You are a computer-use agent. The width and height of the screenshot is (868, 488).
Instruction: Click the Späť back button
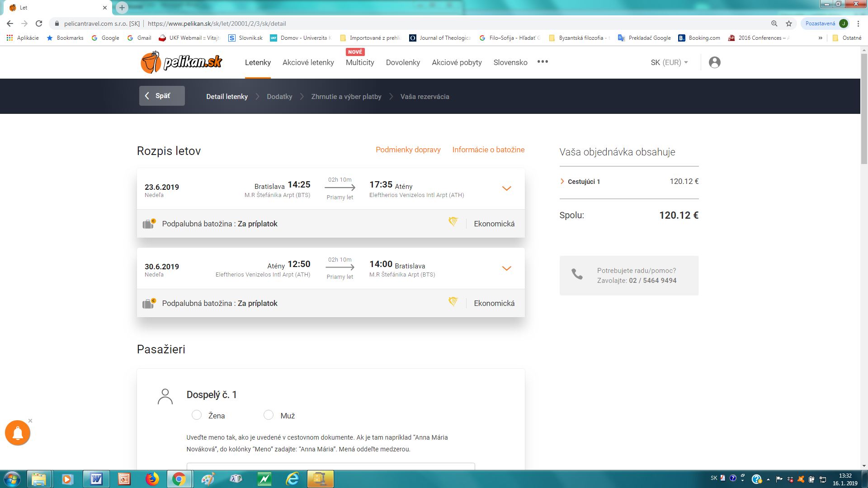click(162, 96)
